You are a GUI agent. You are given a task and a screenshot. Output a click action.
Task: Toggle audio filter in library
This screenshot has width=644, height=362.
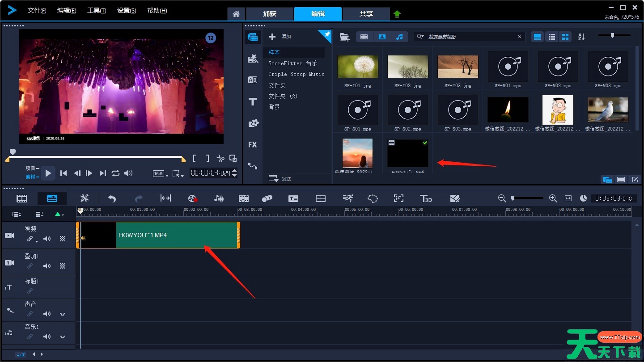point(400,37)
